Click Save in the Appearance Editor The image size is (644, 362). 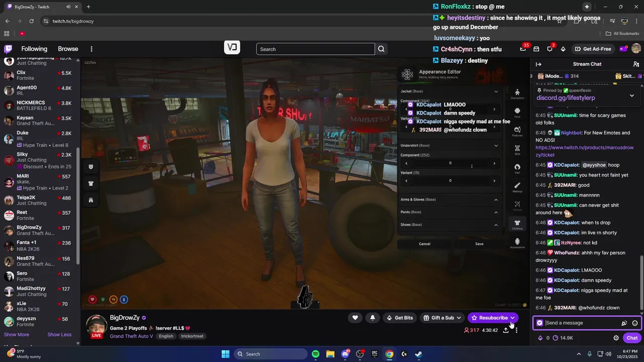point(479,244)
